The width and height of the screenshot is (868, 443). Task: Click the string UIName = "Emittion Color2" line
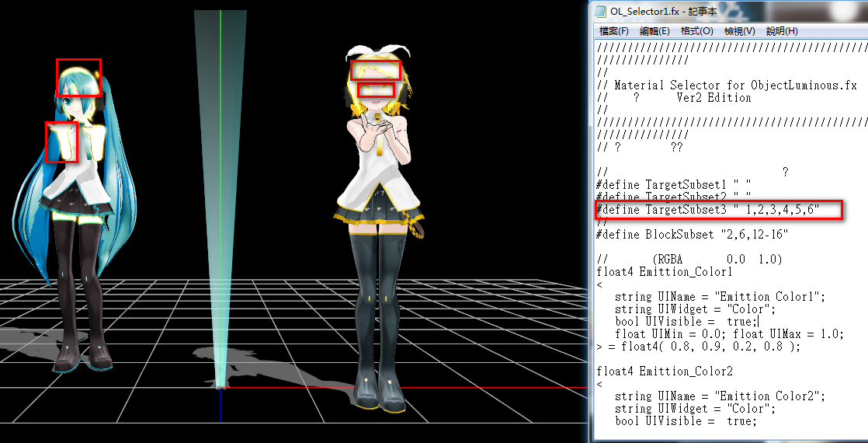[x=720, y=396]
